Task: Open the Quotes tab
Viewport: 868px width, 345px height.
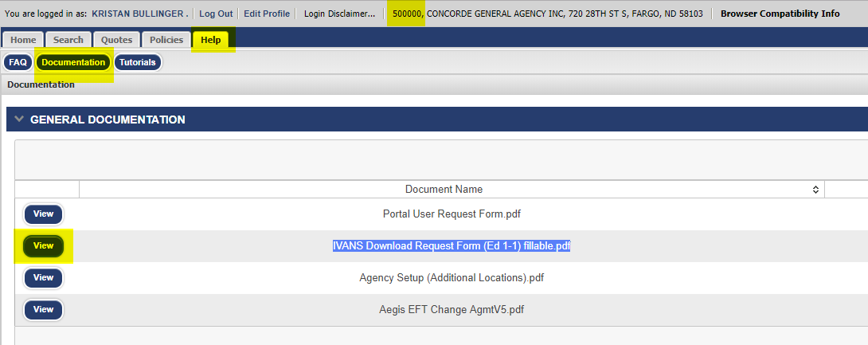Action: [117, 40]
